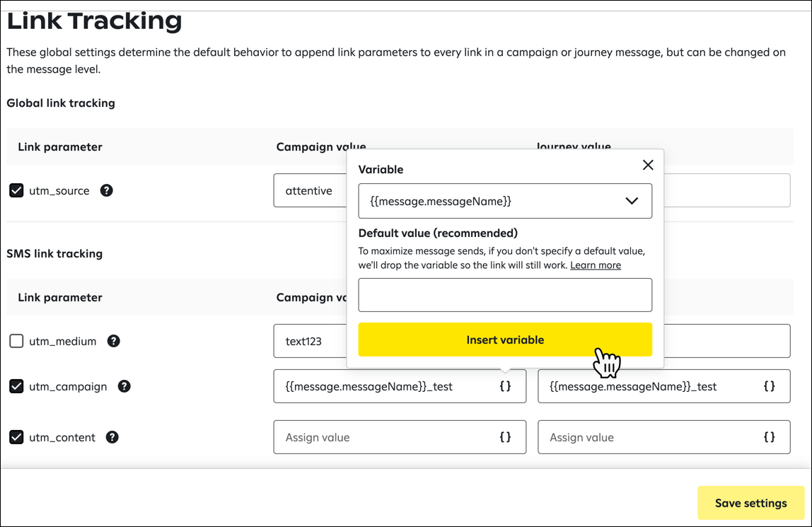Click variable braces icon in utm_campaign campaign field
The width and height of the screenshot is (812, 527).
(x=506, y=386)
